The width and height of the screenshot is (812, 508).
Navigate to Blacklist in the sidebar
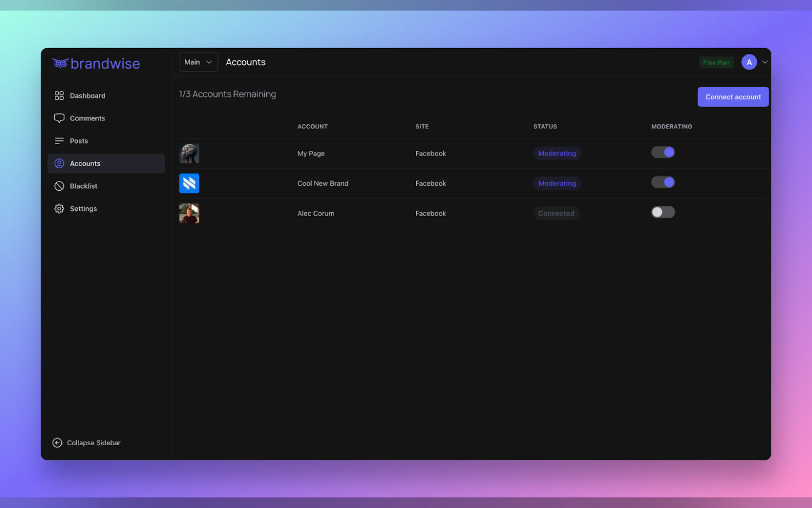click(83, 186)
